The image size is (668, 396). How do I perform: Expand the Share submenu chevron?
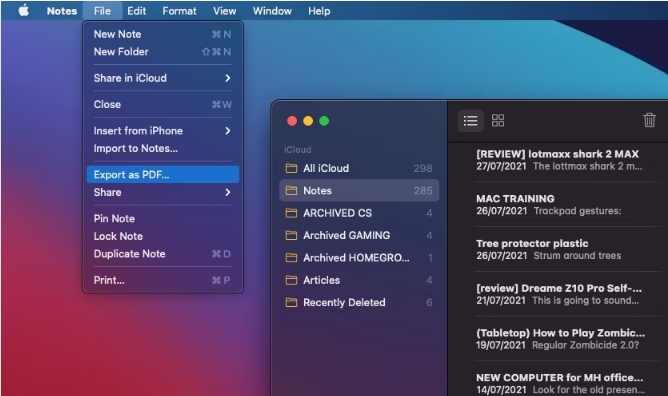click(227, 192)
